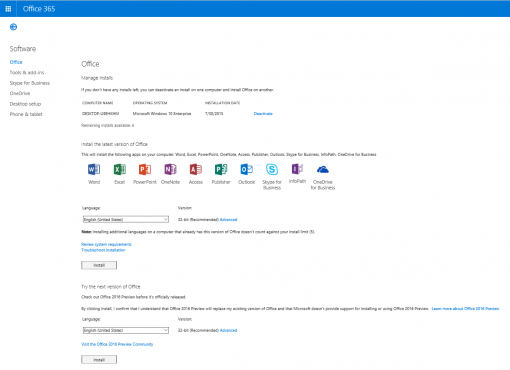Open the app launcher waffle icon

coord(8,9)
